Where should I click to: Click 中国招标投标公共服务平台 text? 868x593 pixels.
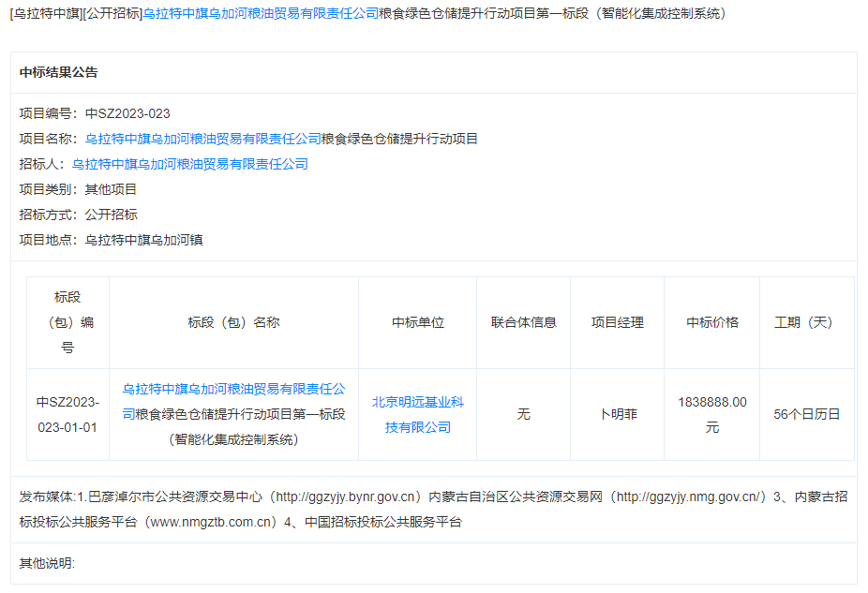click(x=366, y=524)
